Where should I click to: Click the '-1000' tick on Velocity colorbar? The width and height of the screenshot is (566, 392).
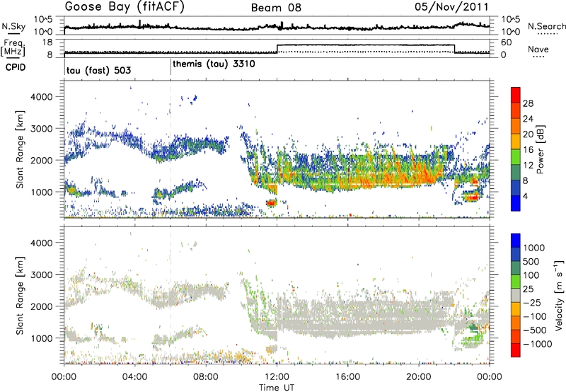pyautogui.click(x=537, y=344)
